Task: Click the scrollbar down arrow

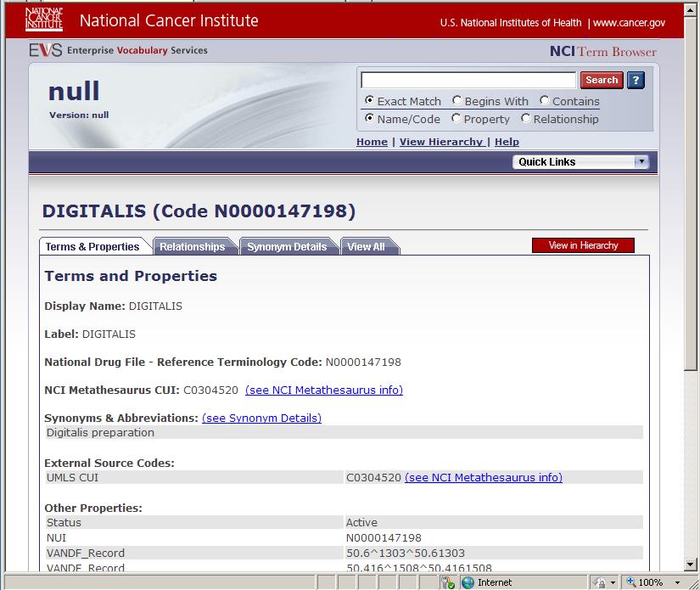Action: pos(691,564)
